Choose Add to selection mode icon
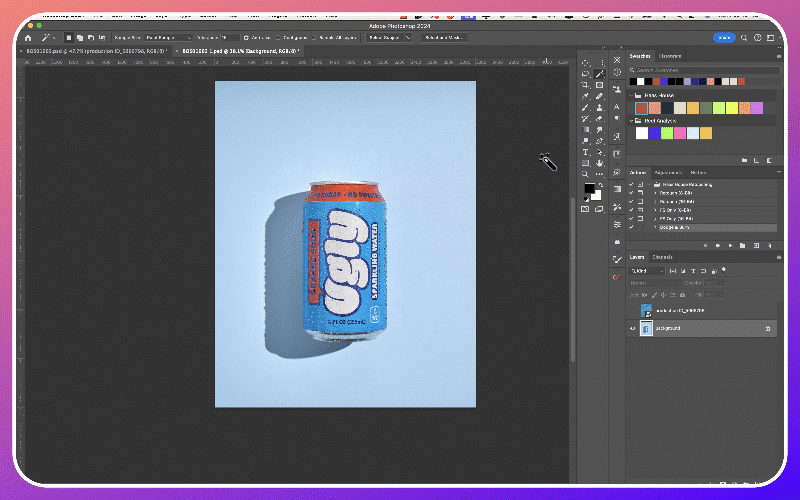Screen dimensions: 800x500 click(80, 38)
